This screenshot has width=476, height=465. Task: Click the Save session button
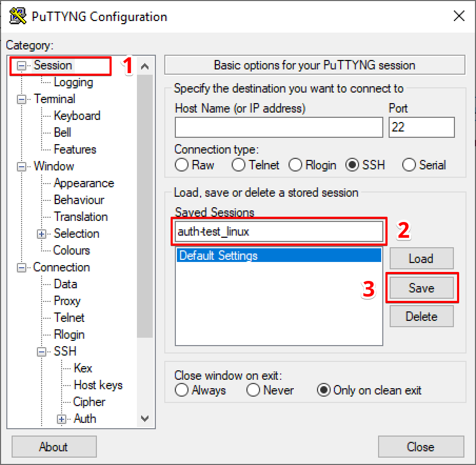pos(421,288)
